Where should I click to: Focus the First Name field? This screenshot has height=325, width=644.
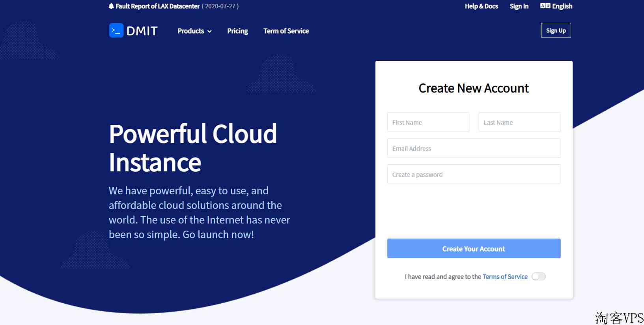(428, 122)
